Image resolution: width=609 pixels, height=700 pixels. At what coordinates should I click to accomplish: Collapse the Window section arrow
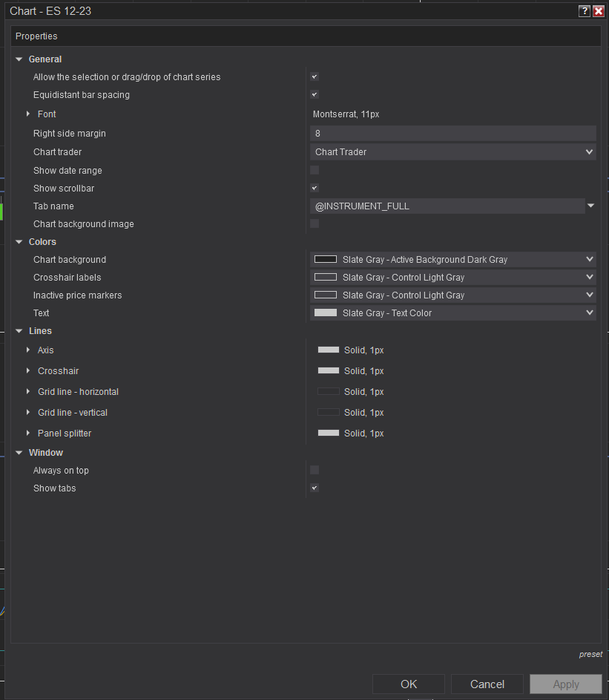tap(19, 453)
